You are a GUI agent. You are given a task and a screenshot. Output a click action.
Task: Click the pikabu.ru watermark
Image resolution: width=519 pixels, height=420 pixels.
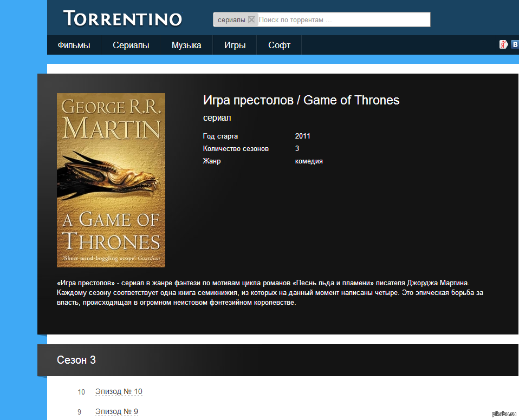[504, 414]
